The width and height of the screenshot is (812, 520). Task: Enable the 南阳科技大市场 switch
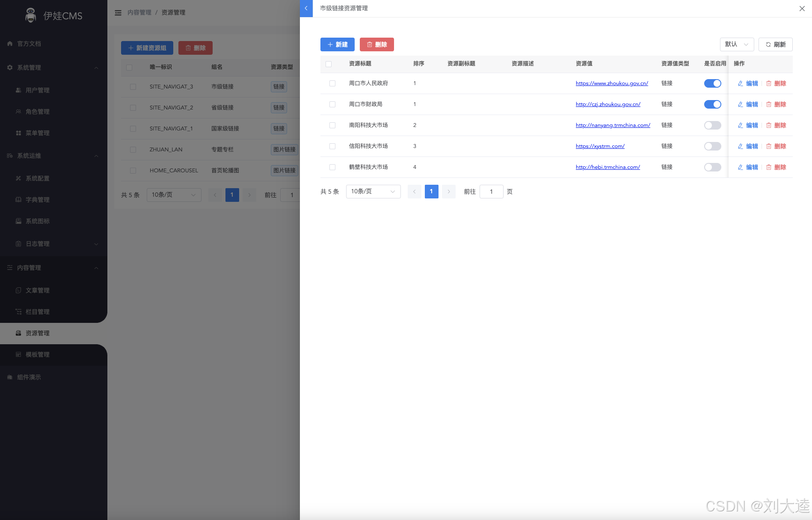(713, 125)
